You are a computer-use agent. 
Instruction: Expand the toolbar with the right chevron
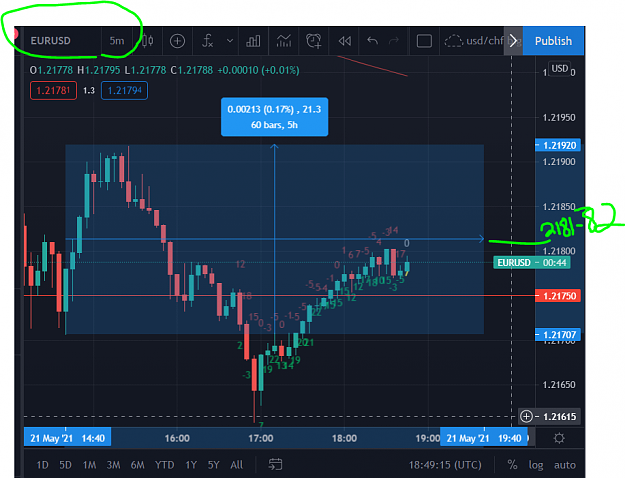coord(513,41)
